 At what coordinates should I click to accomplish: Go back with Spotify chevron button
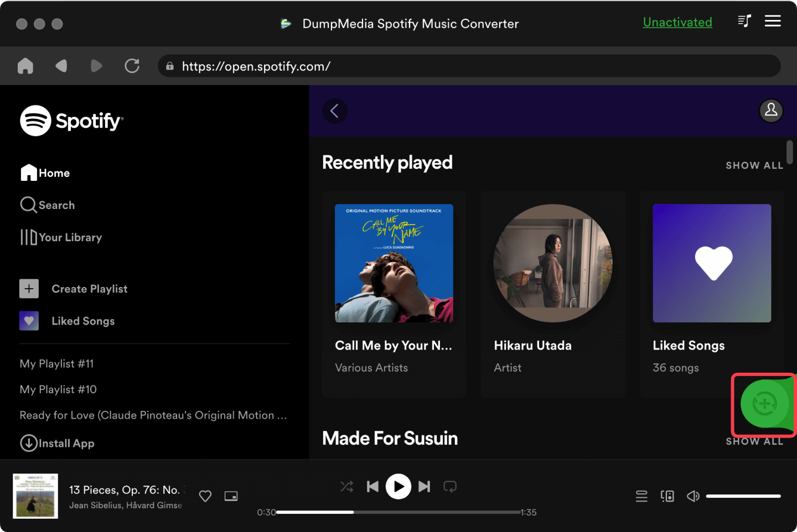click(x=335, y=111)
